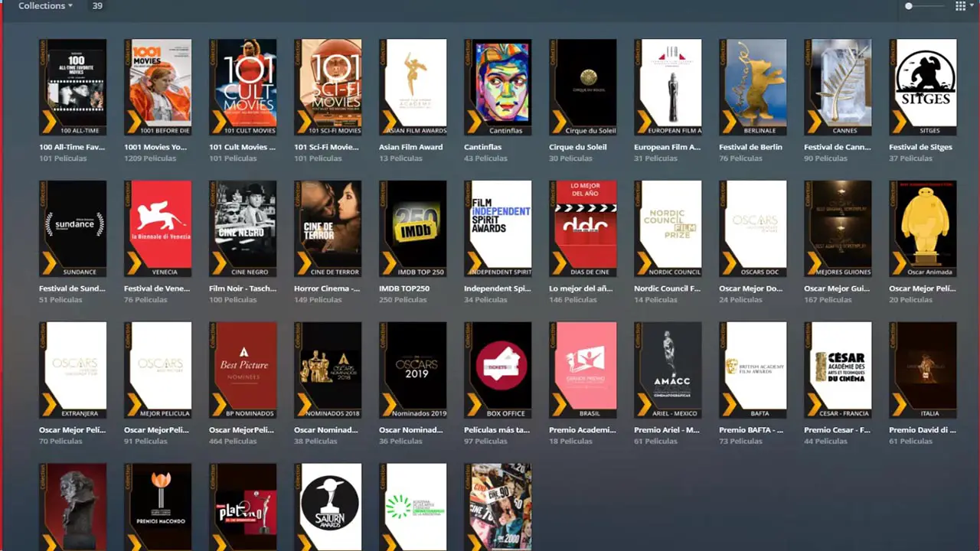The height and width of the screenshot is (551, 980).
Task: Click the grid view layout icon
Action: tap(960, 6)
